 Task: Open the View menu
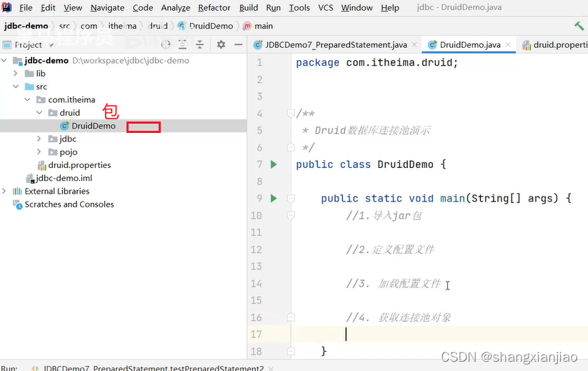pyautogui.click(x=73, y=7)
